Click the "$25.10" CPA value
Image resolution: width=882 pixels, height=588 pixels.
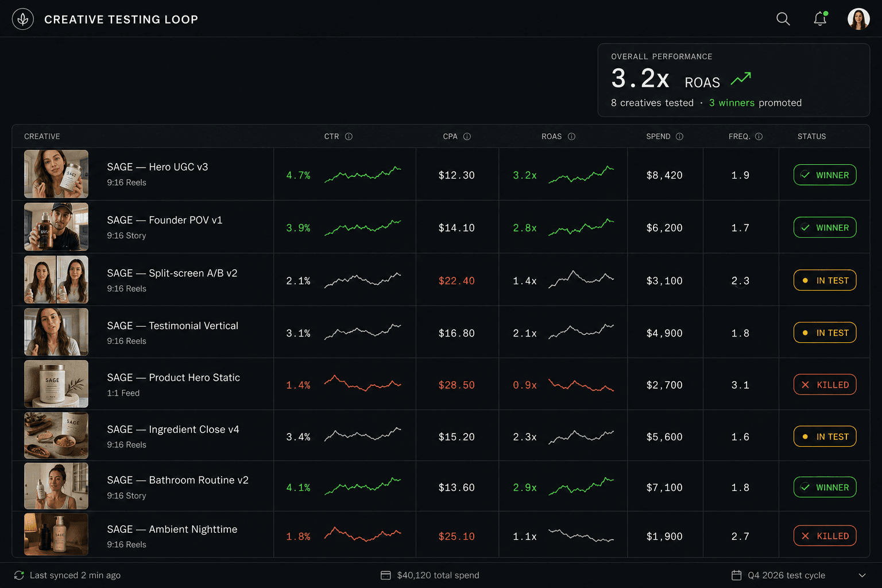[457, 536]
